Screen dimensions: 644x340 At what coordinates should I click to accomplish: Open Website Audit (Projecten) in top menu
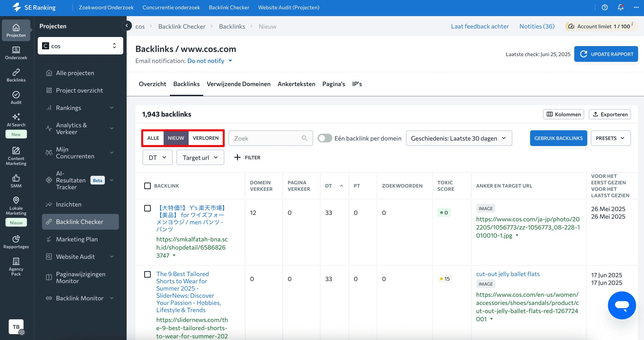[x=289, y=8]
